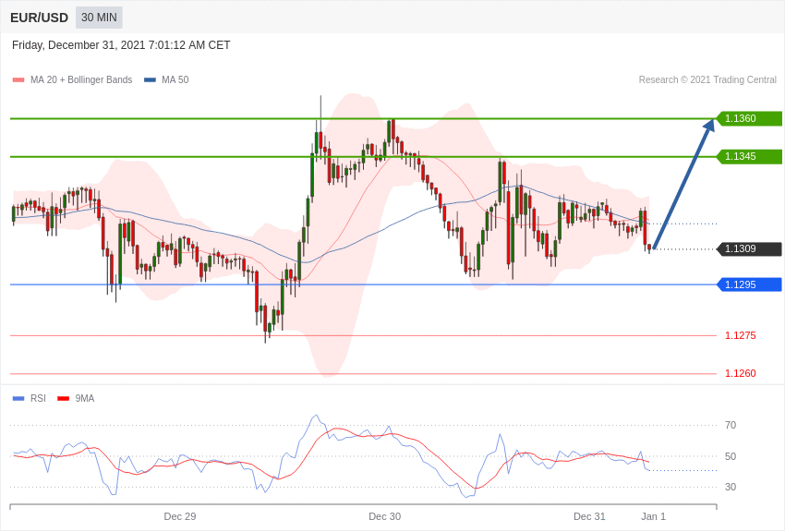785x532 pixels.
Task: Click the blue RSI legend swatch
Action: tap(18, 399)
